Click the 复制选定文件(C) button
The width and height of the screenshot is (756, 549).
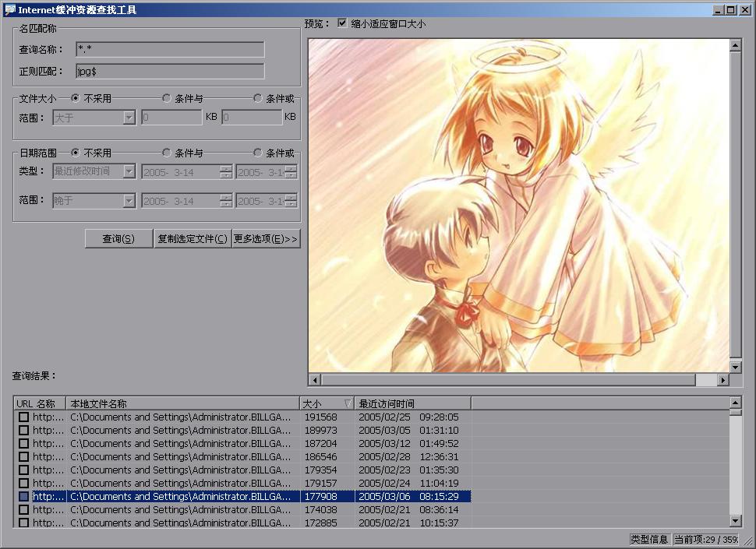[193, 239]
